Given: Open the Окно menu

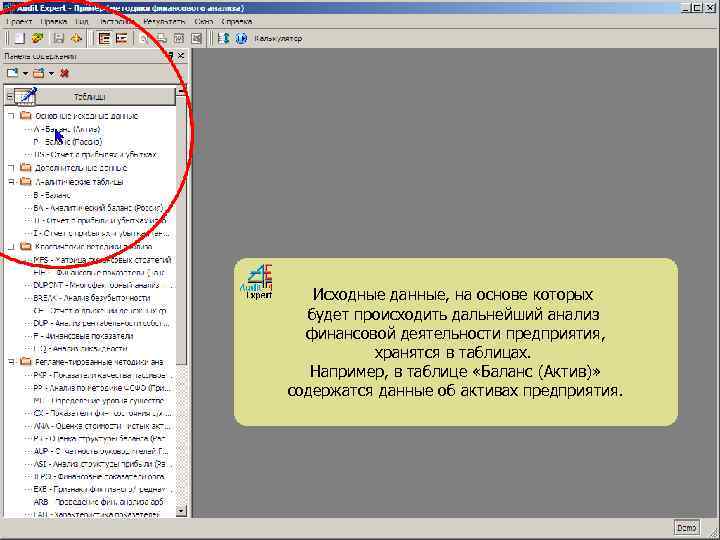Looking at the screenshot, I should pyautogui.click(x=203, y=22).
